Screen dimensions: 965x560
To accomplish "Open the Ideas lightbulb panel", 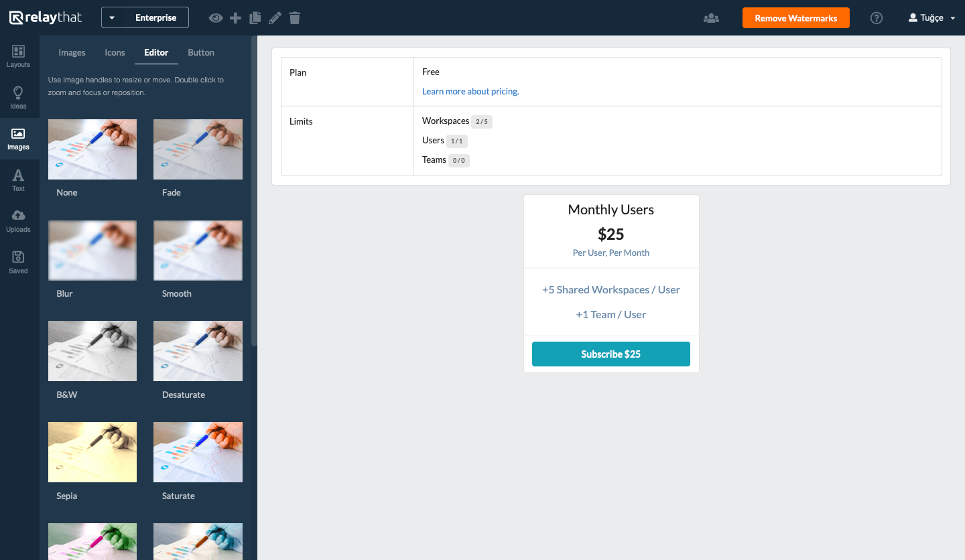I will [18, 98].
